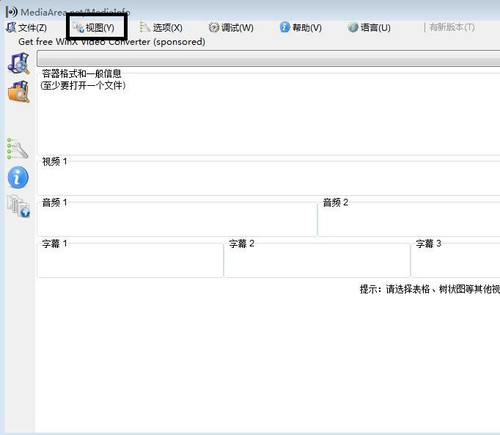The height and width of the screenshot is (435, 500).
Task: Click the tree icon beside 选项
Action: (x=145, y=27)
